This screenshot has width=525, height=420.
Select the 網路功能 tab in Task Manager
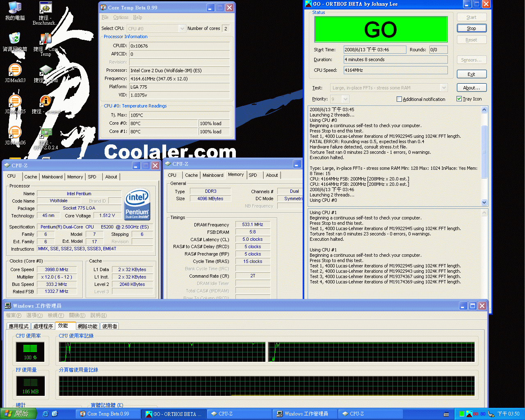point(88,326)
